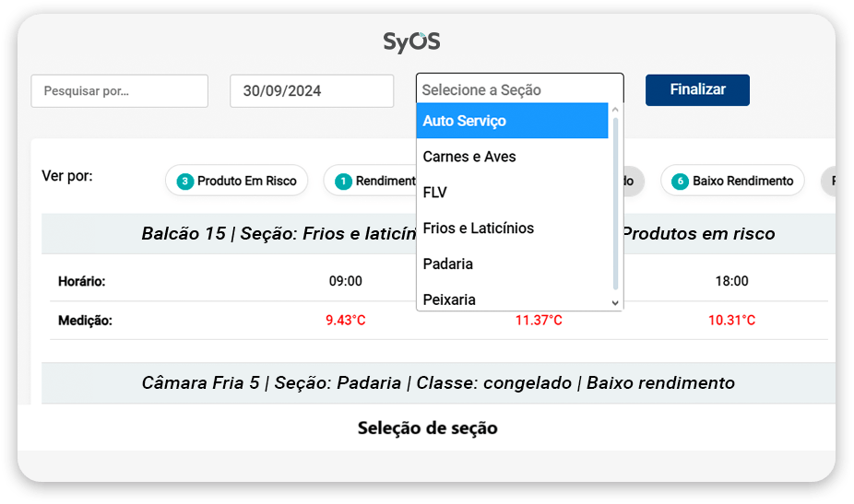Focus the 'Pesquisar por...' search field
Screen dimensions: 854x504
click(119, 91)
